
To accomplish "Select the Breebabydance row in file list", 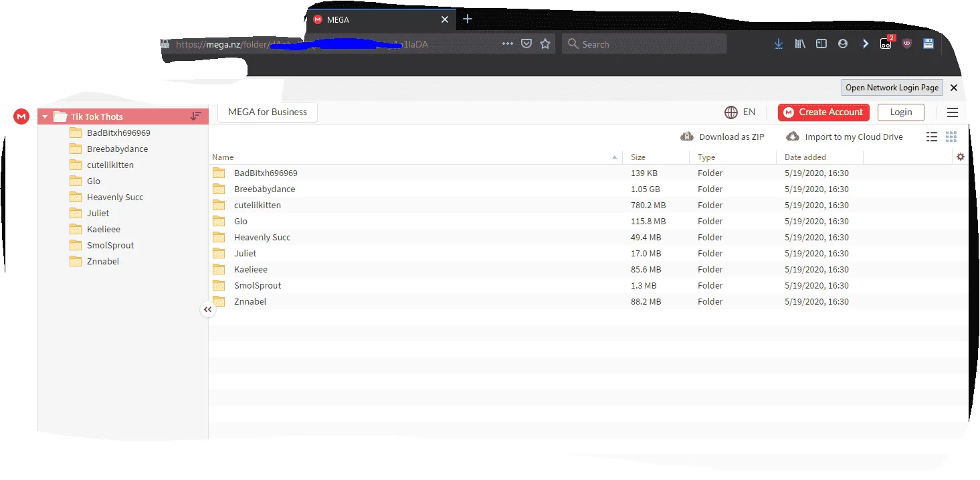I will point(587,189).
